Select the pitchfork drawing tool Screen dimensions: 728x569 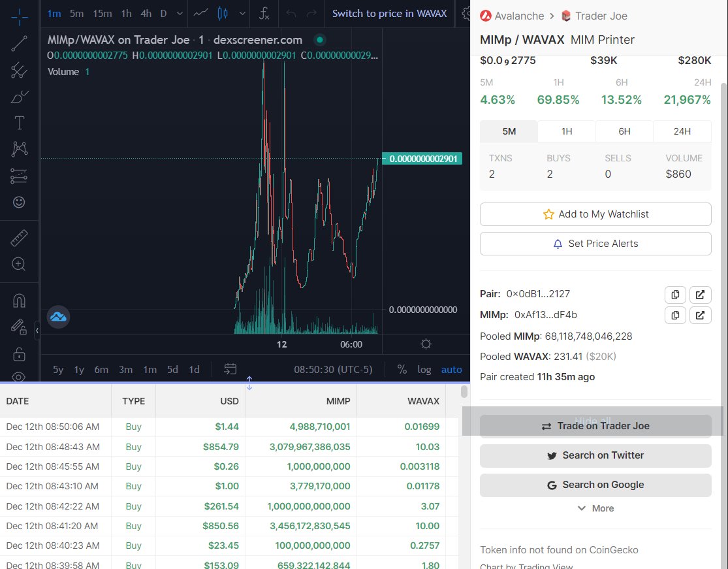[x=19, y=70]
